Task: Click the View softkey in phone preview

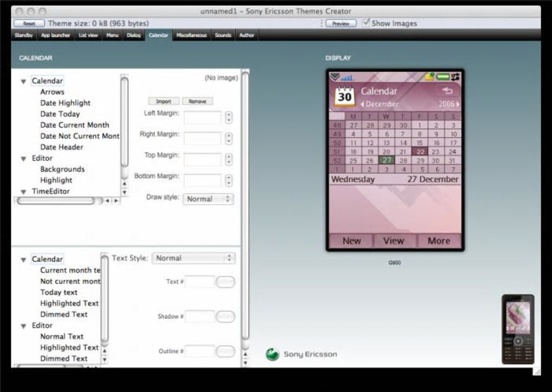Action: point(393,240)
